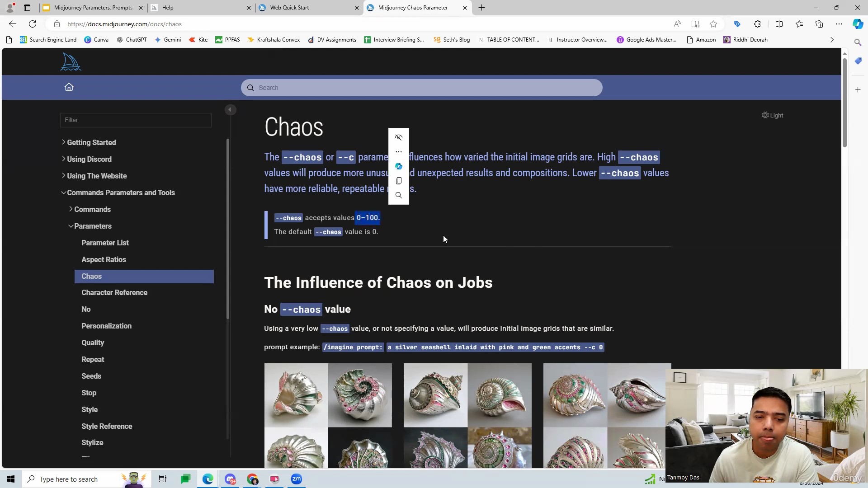Image resolution: width=868 pixels, height=488 pixels.
Task: Open Copilot sidebar icon
Action: click(858, 24)
